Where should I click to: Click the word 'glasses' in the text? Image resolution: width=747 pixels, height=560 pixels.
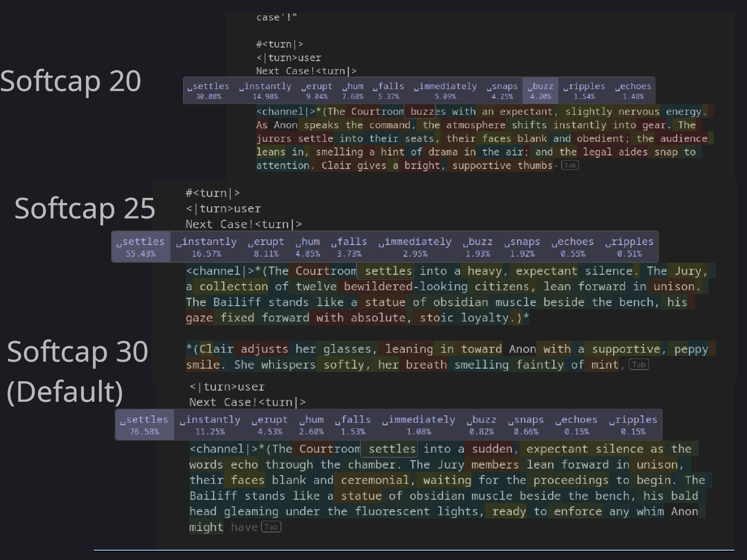347,349
